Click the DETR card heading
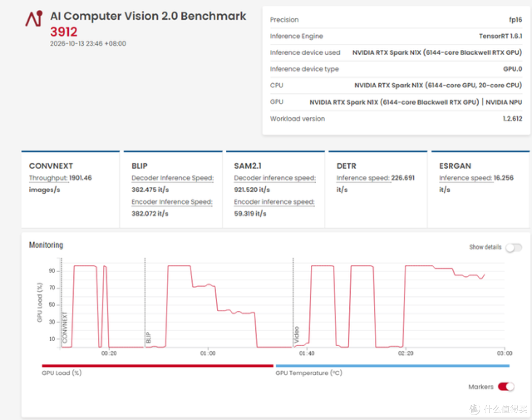Image resolution: width=532 pixels, height=420 pixels. click(346, 166)
